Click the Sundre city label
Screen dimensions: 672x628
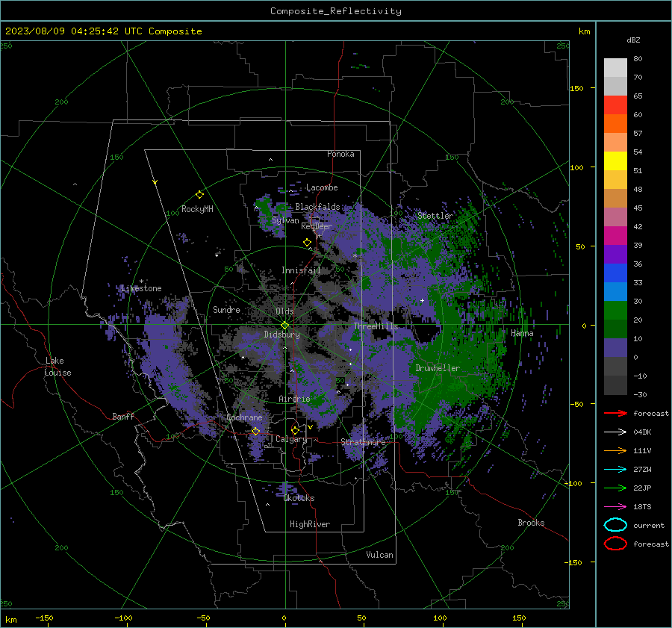coord(226,310)
